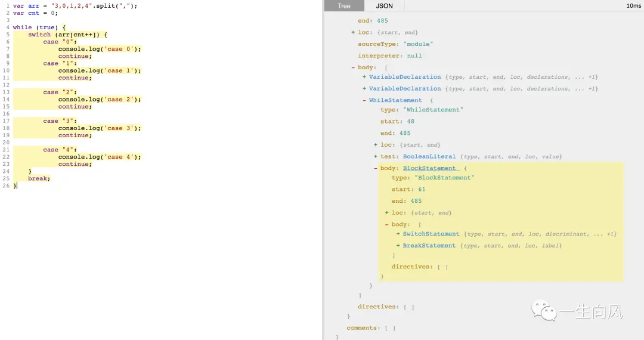Click the top end: 485 property
Viewport: 644px width, 340px height.
point(373,20)
